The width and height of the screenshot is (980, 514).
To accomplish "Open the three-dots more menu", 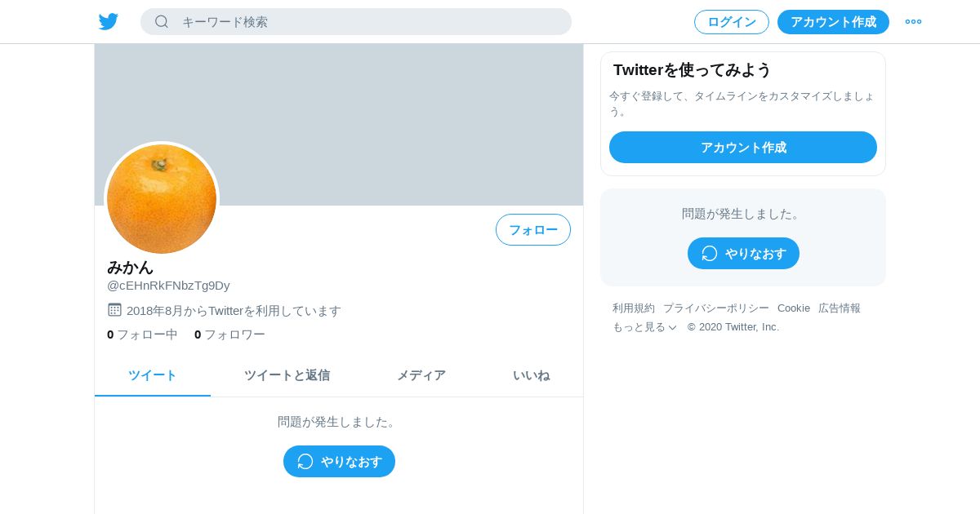I will (x=913, y=21).
